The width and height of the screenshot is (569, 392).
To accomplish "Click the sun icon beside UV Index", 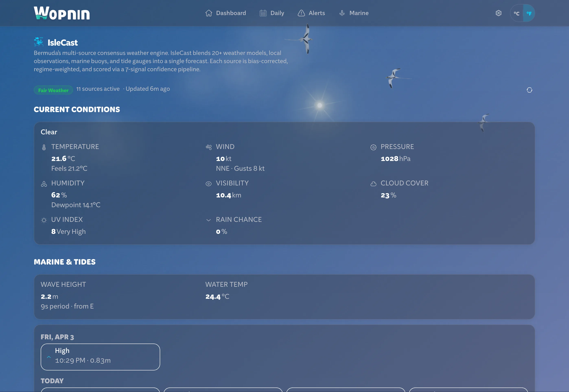I will 44,220.
